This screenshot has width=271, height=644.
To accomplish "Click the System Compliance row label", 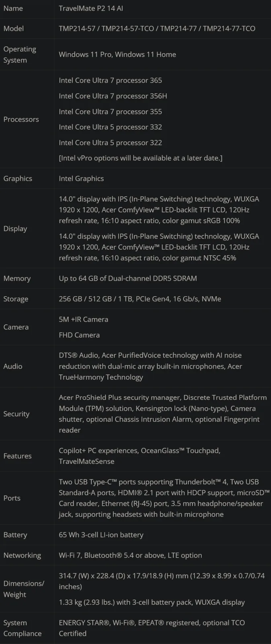I will pyautogui.click(x=22, y=628).
